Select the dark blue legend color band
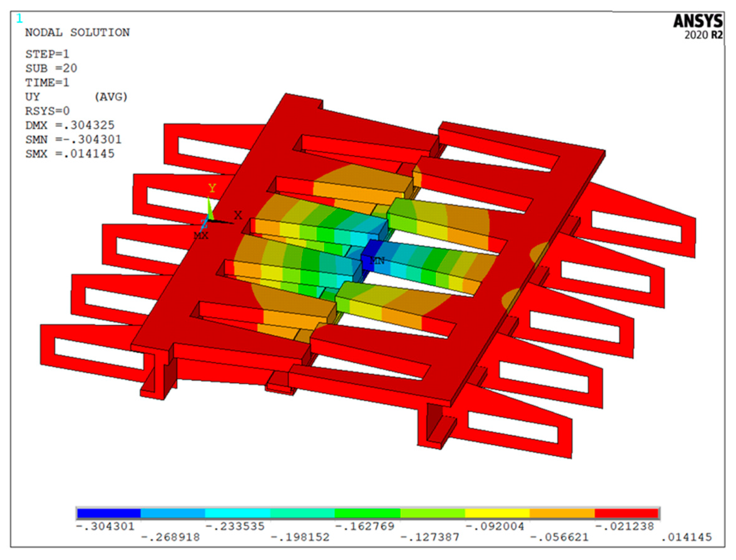The height and width of the screenshot is (560, 736). [109, 513]
